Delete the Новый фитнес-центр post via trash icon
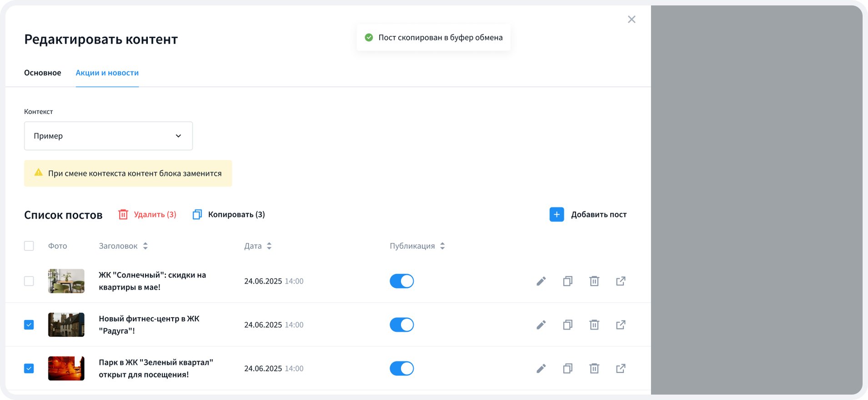The width and height of the screenshot is (868, 400). point(594,325)
